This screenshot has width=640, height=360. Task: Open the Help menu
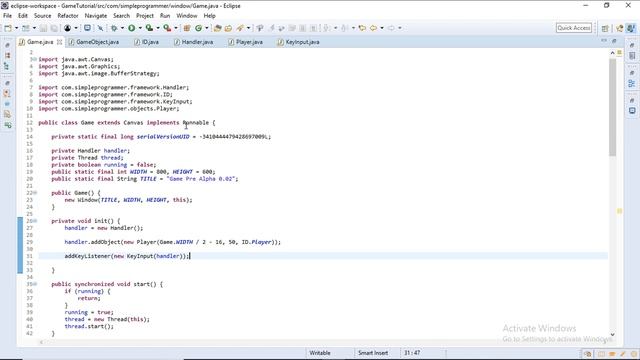point(209,16)
